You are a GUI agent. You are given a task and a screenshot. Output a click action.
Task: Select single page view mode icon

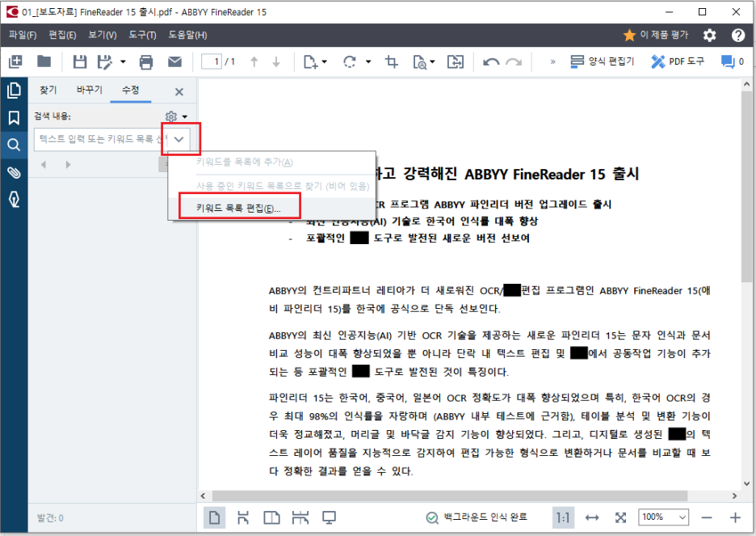point(215,518)
